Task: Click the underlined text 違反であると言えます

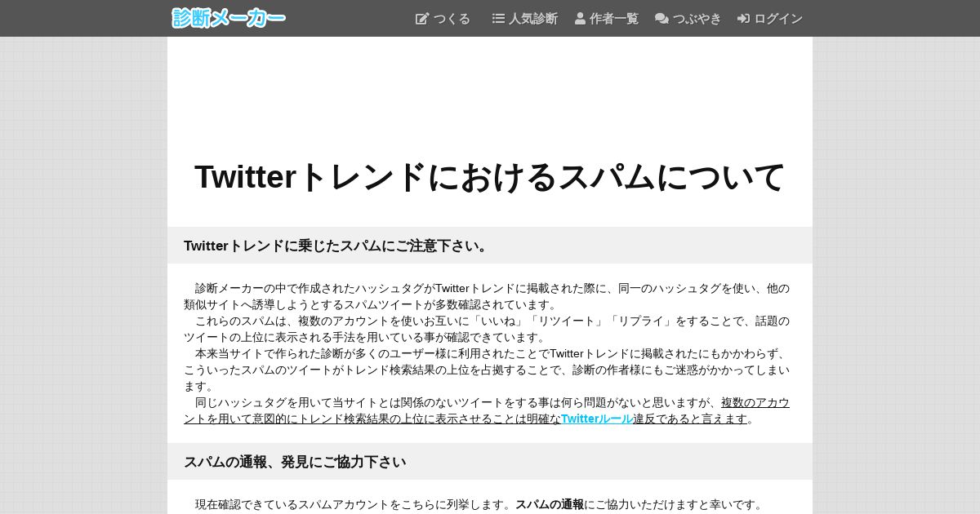Action: point(691,419)
